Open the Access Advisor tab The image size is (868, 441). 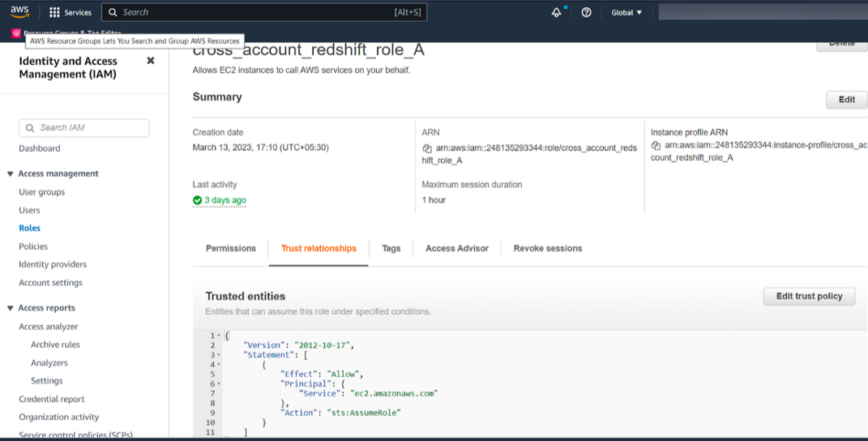click(457, 248)
